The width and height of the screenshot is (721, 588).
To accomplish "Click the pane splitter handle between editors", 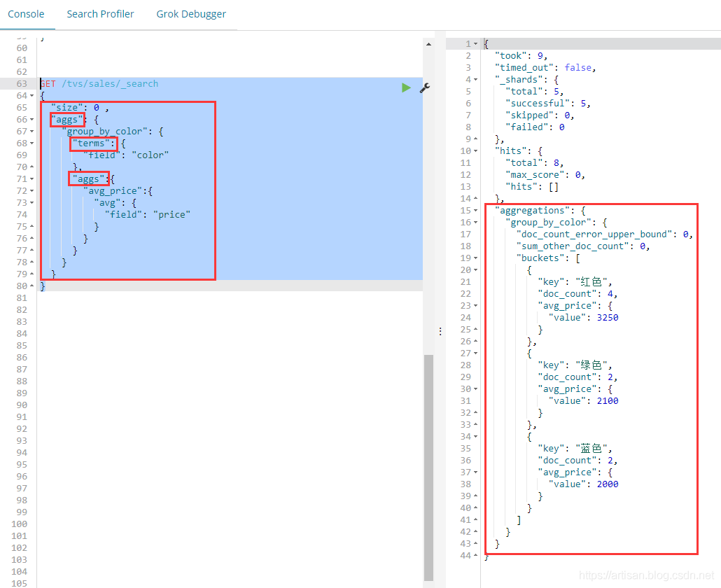I will point(440,331).
